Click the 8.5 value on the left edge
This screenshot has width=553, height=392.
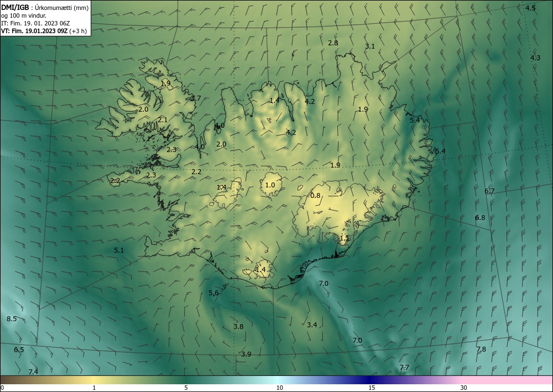12,318
